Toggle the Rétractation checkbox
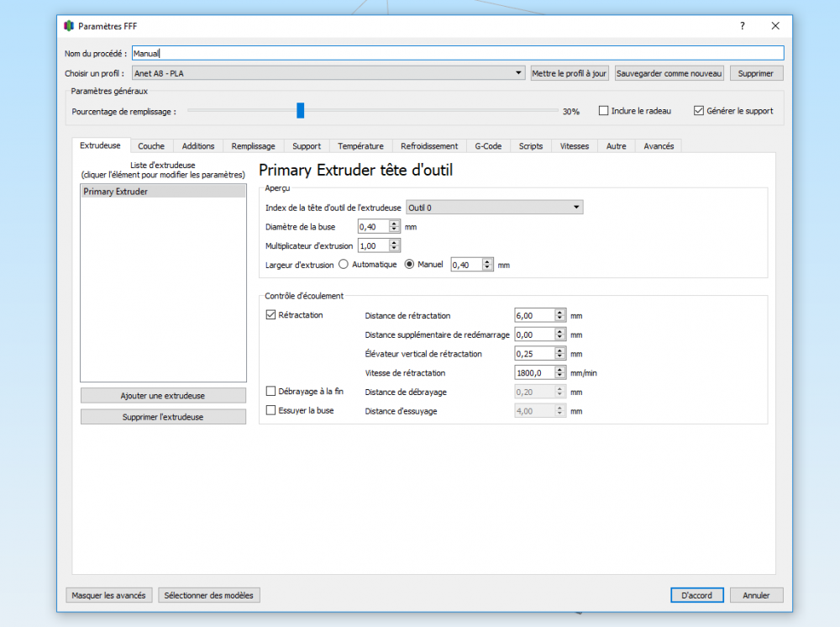This screenshot has height=627, width=840. 270,314
